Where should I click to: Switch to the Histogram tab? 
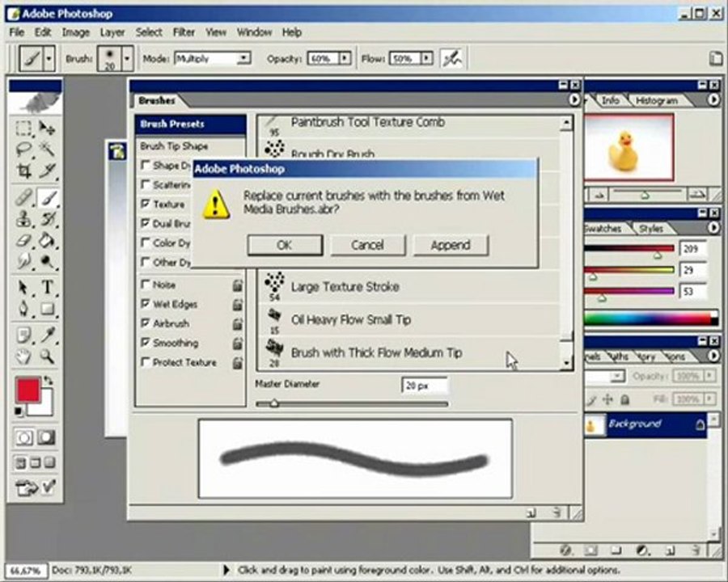point(656,100)
